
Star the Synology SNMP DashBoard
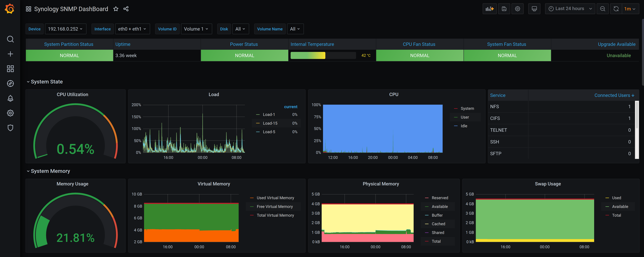[x=116, y=9]
